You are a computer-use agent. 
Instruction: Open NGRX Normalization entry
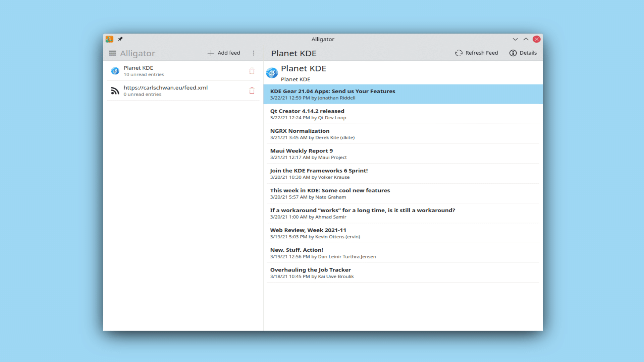point(403,134)
